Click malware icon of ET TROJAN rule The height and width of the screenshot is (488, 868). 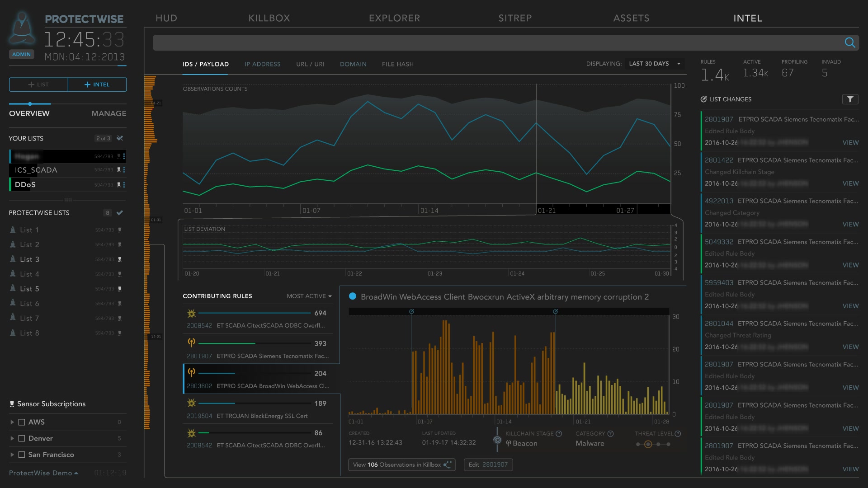(192, 403)
